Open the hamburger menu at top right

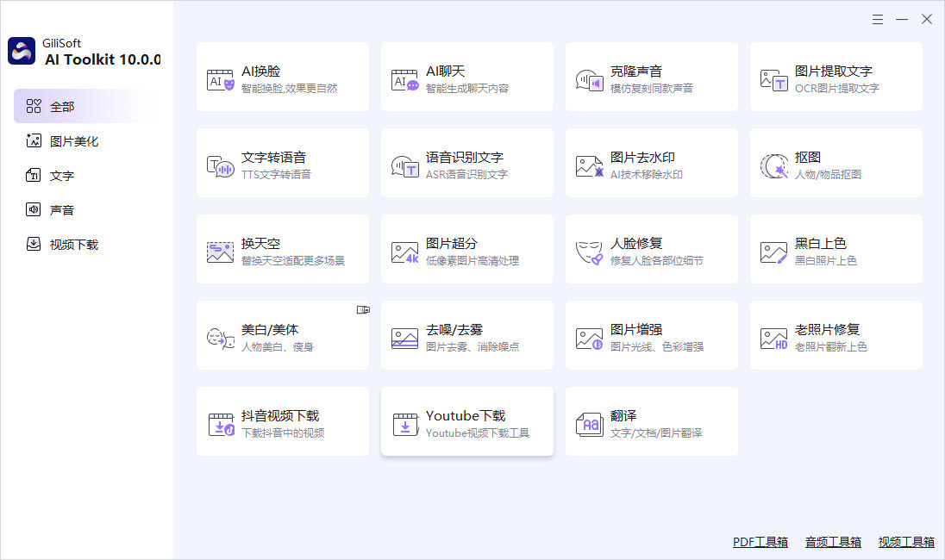(x=878, y=19)
